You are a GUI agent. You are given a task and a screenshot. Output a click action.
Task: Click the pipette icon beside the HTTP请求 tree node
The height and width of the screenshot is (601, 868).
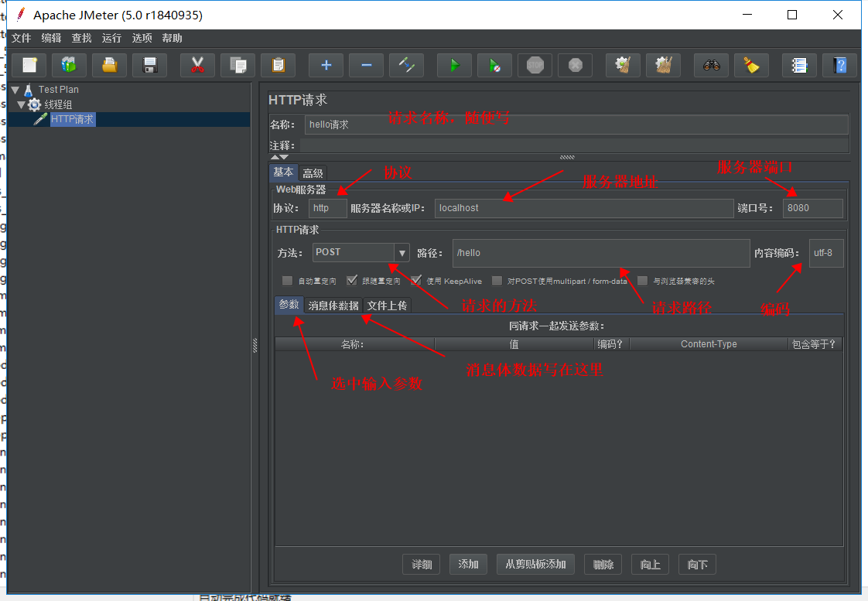[x=40, y=119]
